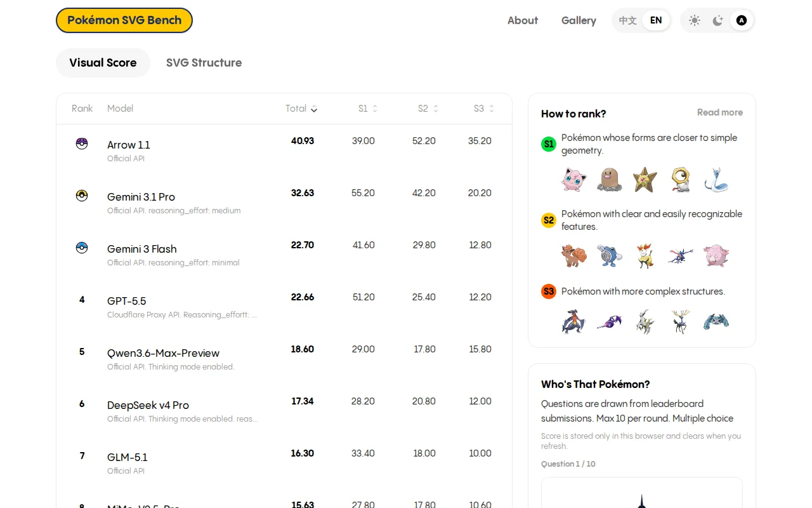This screenshot has width=812, height=508.
Task: Switch to dark theme with moon icon
Action: [x=718, y=20]
